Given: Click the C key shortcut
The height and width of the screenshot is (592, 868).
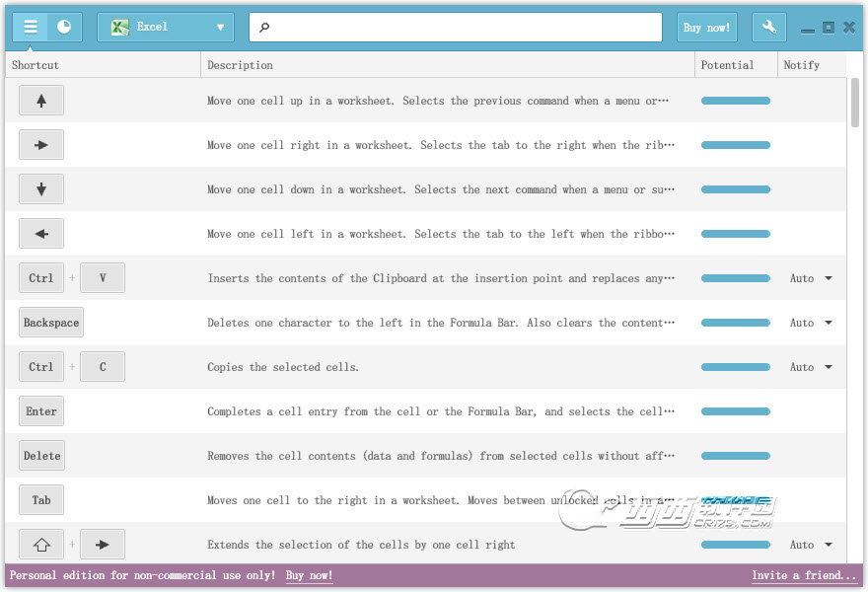Looking at the screenshot, I should 103,367.
